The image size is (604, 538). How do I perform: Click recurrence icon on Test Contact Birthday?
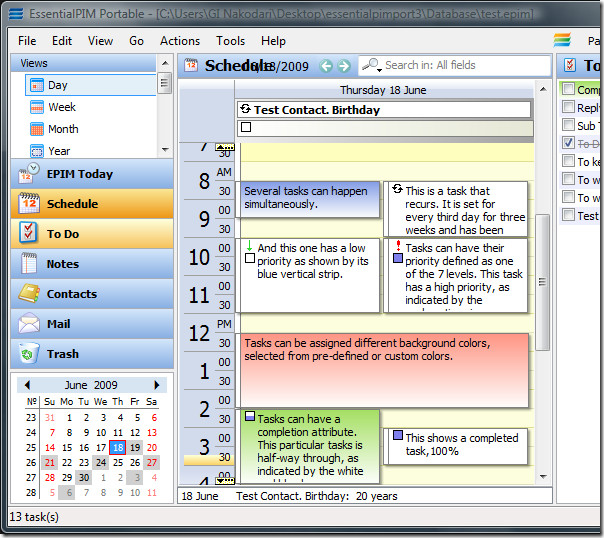245,109
